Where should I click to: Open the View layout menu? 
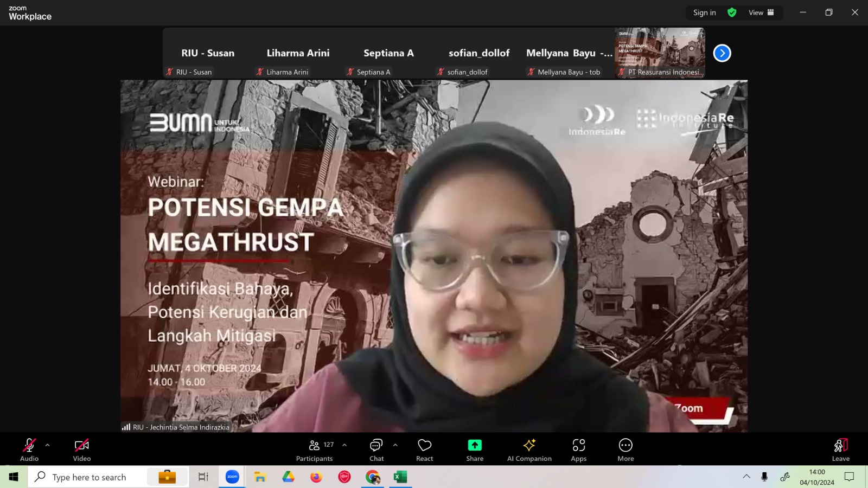pos(761,12)
